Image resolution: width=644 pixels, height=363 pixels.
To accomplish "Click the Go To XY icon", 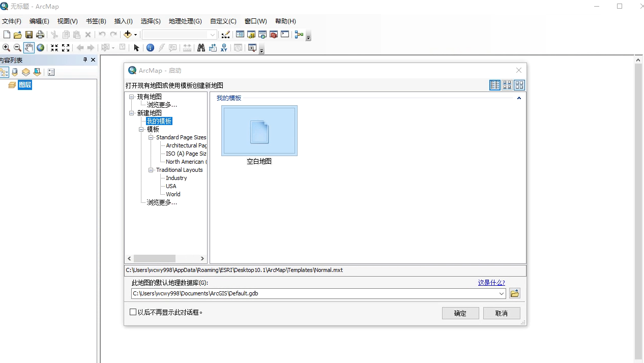I will [224, 48].
